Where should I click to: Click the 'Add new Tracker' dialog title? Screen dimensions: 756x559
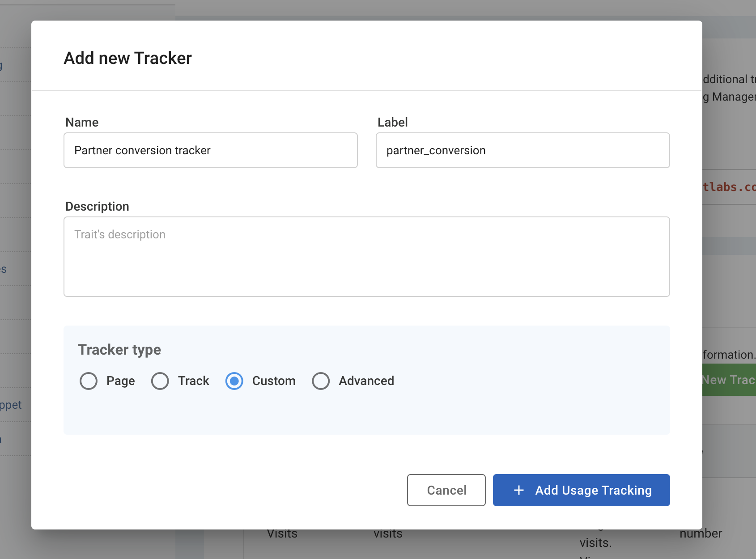point(128,58)
